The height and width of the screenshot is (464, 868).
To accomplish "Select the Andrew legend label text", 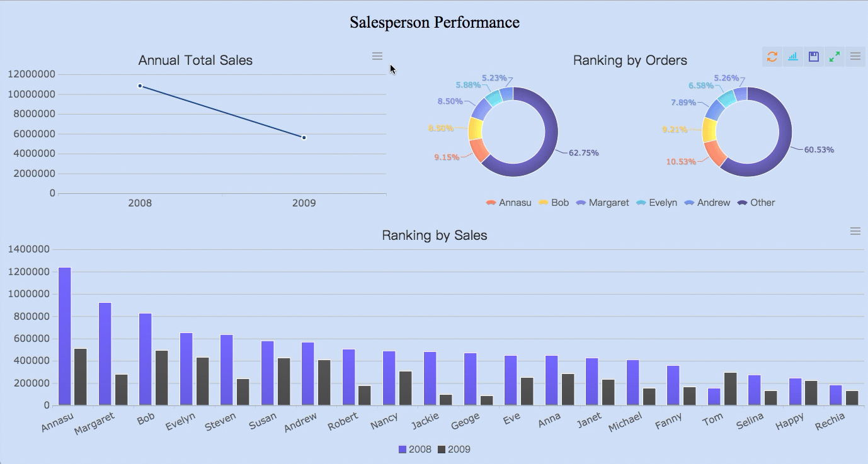I will click(x=712, y=202).
